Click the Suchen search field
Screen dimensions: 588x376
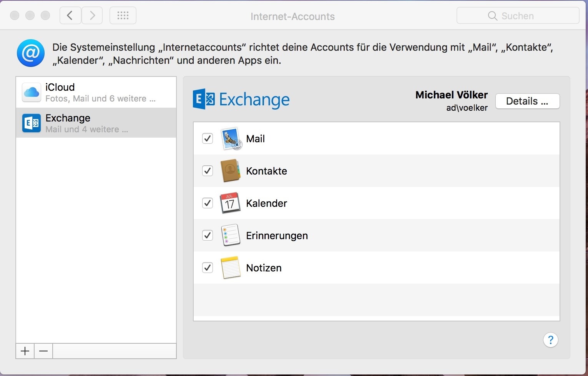point(518,16)
